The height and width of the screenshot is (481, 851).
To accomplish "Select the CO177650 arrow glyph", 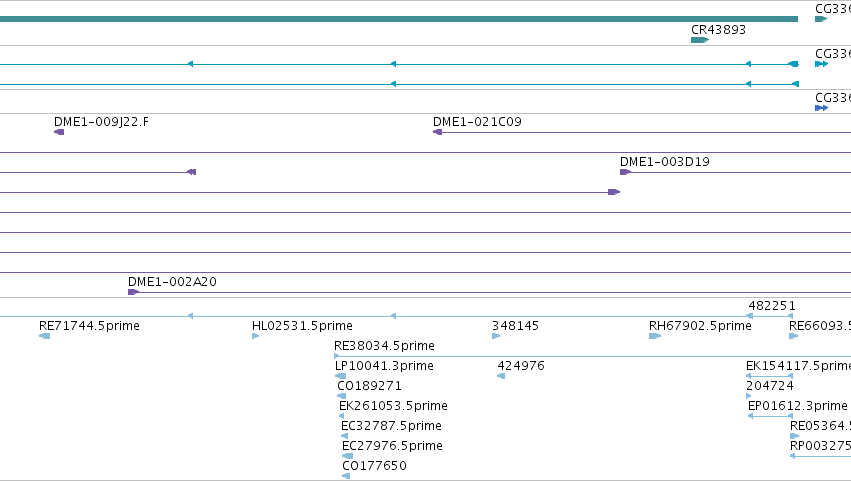I will [346, 476].
